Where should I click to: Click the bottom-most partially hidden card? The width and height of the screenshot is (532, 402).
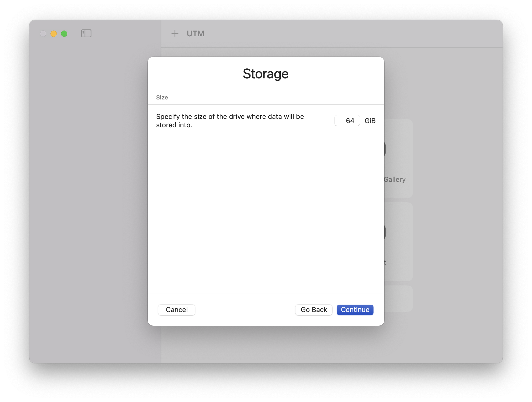coord(399,299)
